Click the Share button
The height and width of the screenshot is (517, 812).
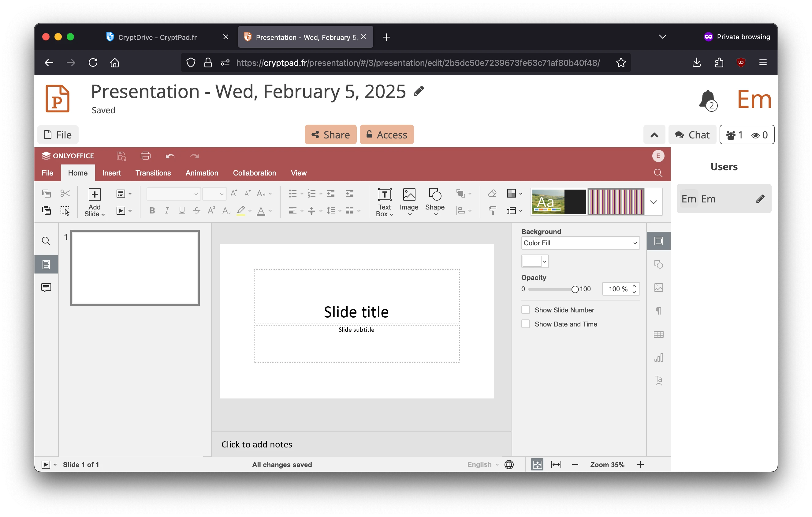point(330,134)
